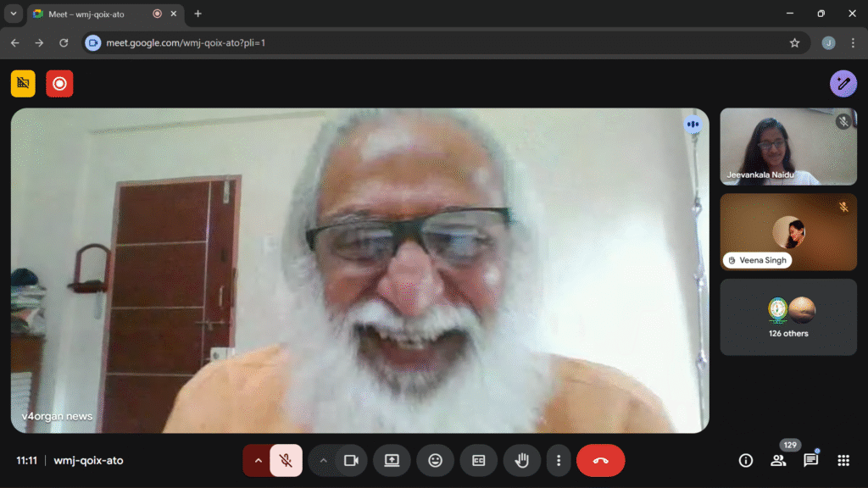Viewport: 868px width, 488px height.
Task: Expand video settings arrow beside camera
Action: point(322,460)
